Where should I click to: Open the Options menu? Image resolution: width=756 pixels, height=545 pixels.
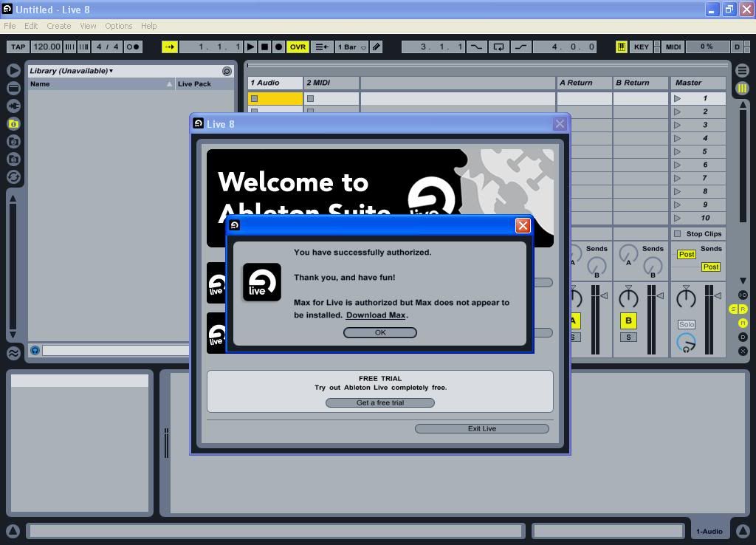point(118,26)
